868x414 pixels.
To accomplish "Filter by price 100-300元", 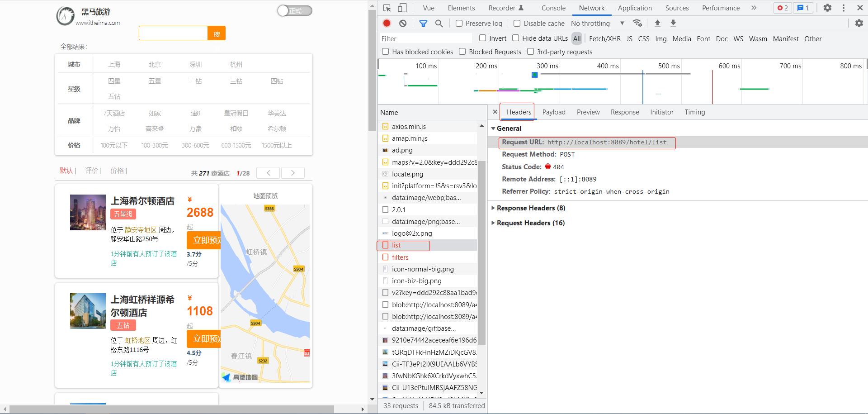I will [x=155, y=145].
